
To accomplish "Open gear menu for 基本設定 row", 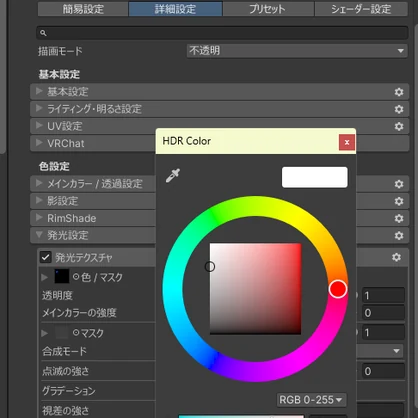I will click(x=399, y=92).
